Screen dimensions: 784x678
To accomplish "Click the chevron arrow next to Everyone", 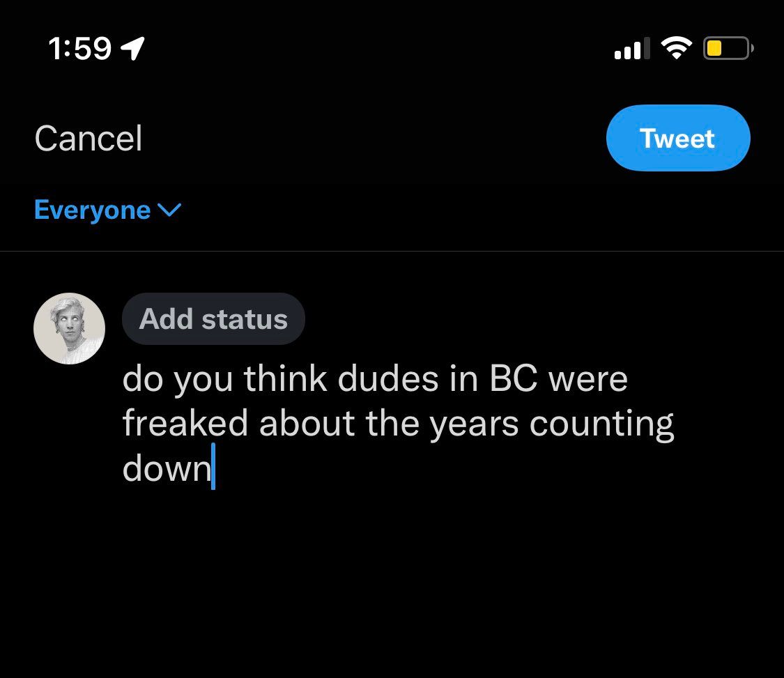I will point(169,210).
